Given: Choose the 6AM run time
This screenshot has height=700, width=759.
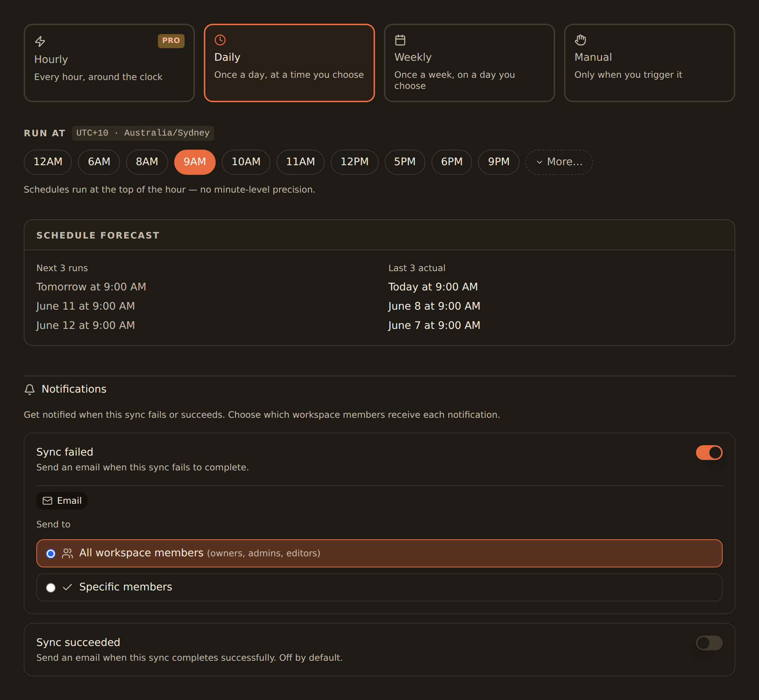Looking at the screenshot, I should 99,162.
